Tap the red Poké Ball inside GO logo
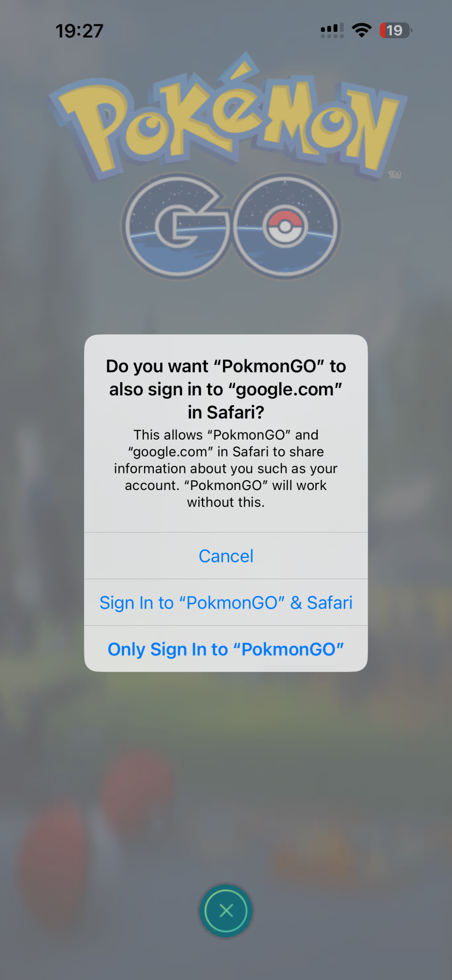452x980 pixels. [x=285, y=227]
